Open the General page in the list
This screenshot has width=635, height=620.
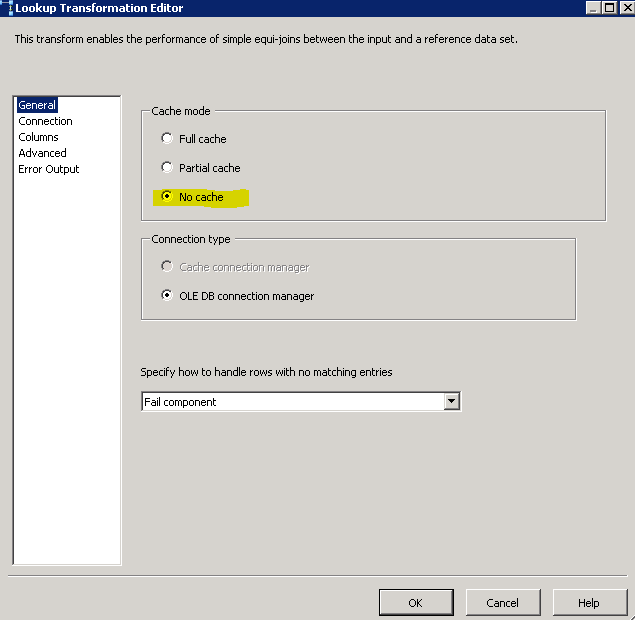pyautogui.click(x=37, y=105)
